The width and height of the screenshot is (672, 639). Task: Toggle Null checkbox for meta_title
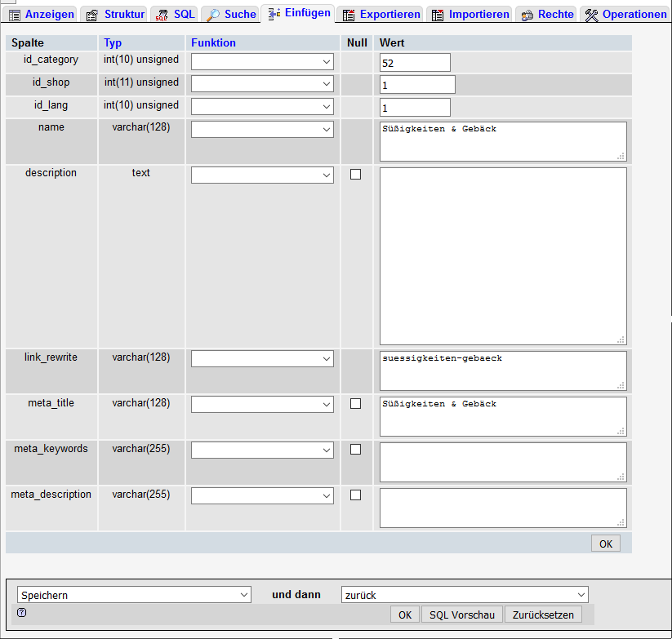click(355, 403)
